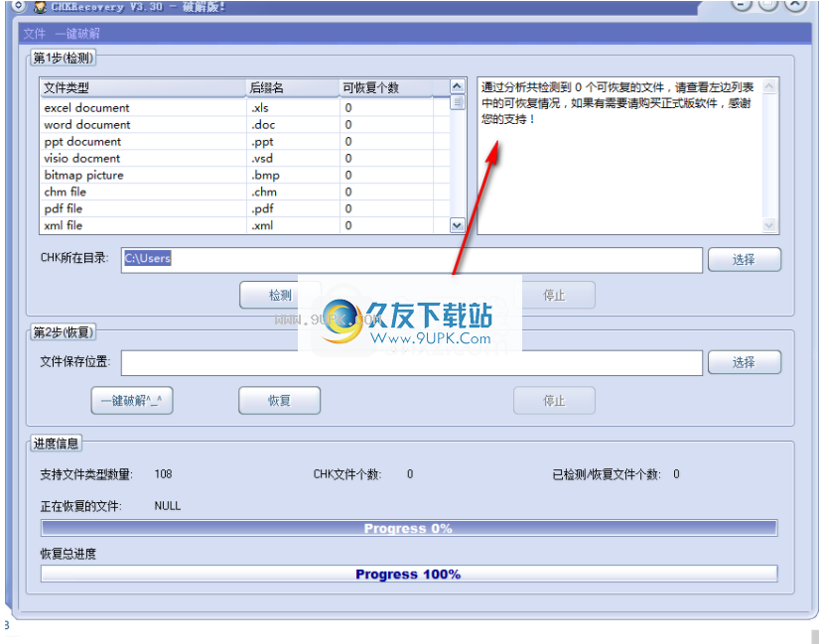Select the pdf file row
820x644 pixels.
245,208
